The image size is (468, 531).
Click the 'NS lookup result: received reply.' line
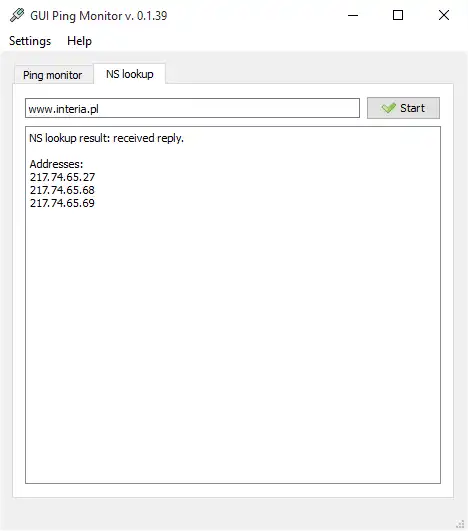[x=106, y=138]
